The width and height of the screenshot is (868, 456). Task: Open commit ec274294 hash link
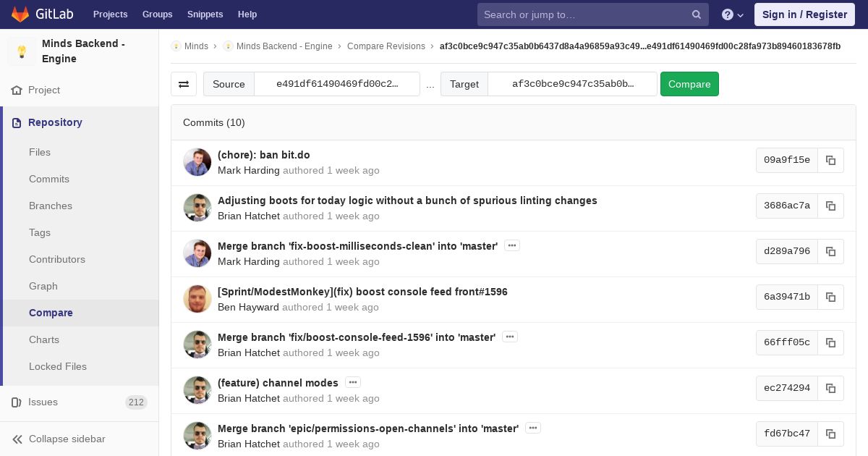tap(787, 388)
